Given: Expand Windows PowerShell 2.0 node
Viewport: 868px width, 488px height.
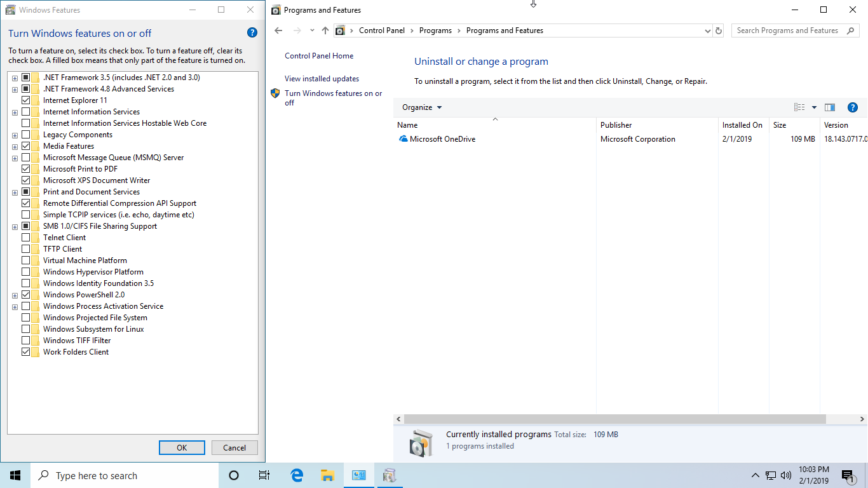Looking at the screenshot, I should click(x=15, y=295).
